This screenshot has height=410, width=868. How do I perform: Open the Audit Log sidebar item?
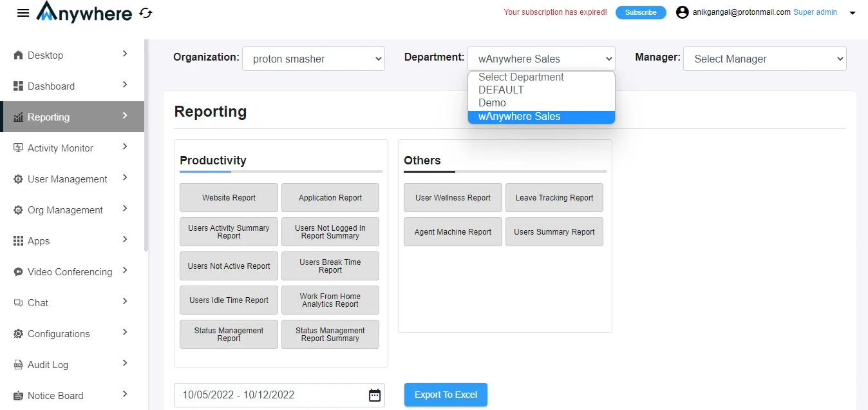[x=72, y=365]
